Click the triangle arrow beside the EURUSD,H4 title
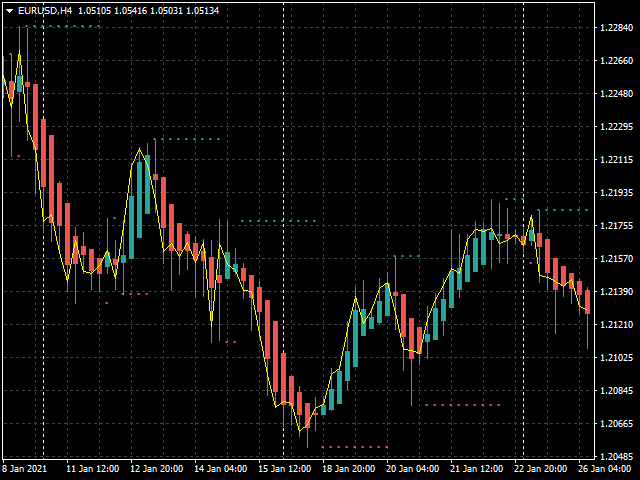The height and width of the screenshot is (480, 640). [x=9, y=11]
